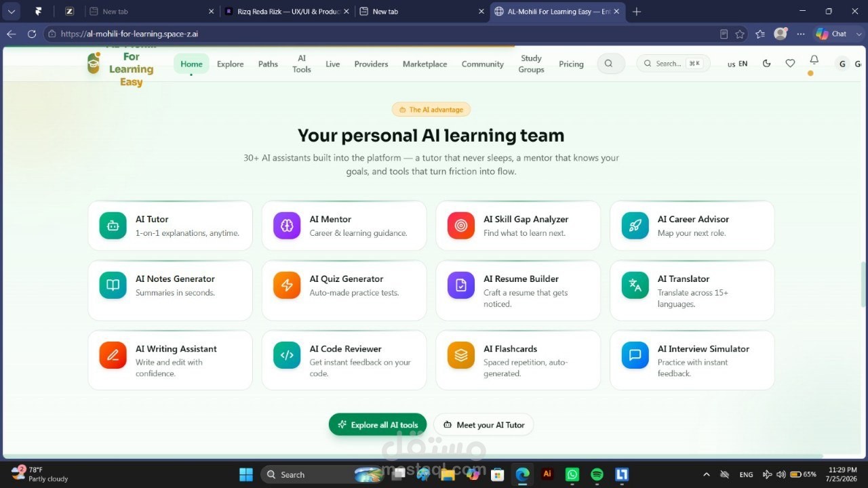Click the AI Career Advisor rocket icon
Viewport: 868px width, 488px height.
point(635,226)
